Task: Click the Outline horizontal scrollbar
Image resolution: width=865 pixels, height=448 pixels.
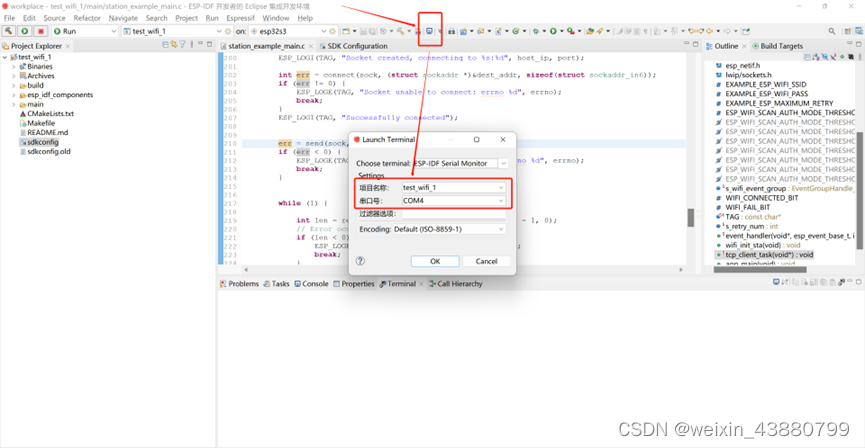Action: [759, 270]
